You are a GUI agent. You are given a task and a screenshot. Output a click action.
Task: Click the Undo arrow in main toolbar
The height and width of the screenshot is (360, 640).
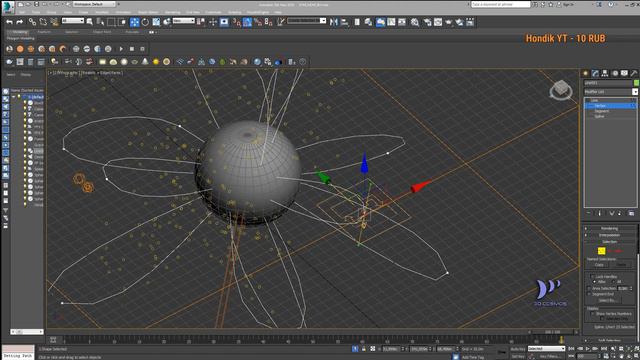(x=9, y=22)
